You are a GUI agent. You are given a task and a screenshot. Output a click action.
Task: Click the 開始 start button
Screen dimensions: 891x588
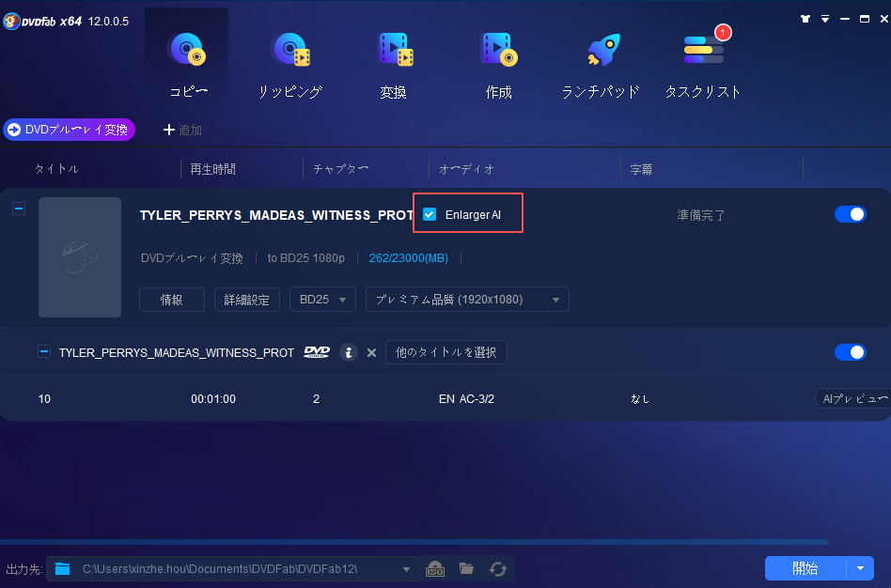(x=805, y=568)
